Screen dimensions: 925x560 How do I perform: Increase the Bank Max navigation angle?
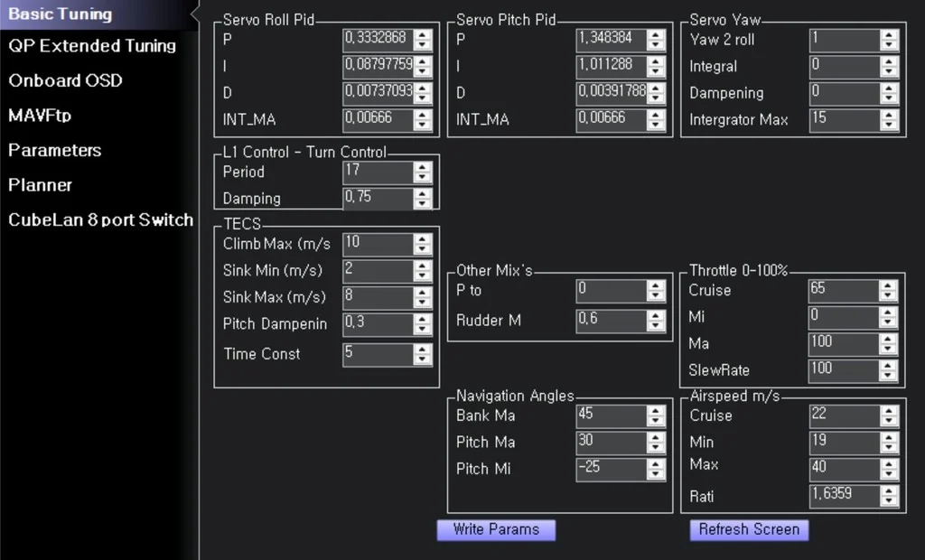tap(656, 411)
